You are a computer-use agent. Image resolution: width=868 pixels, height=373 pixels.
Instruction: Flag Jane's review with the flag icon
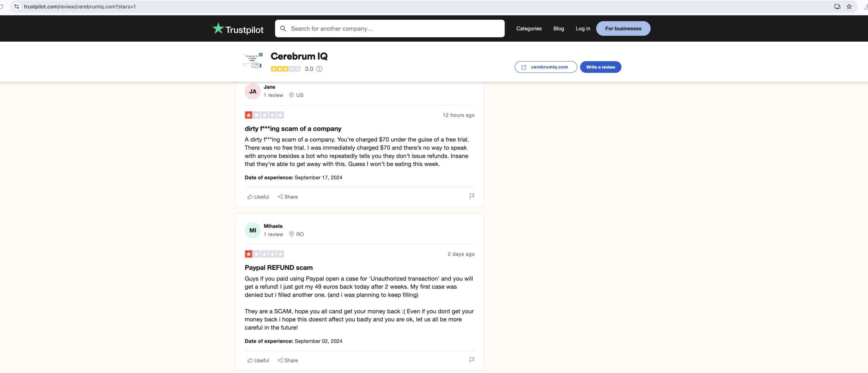(472, 196)
